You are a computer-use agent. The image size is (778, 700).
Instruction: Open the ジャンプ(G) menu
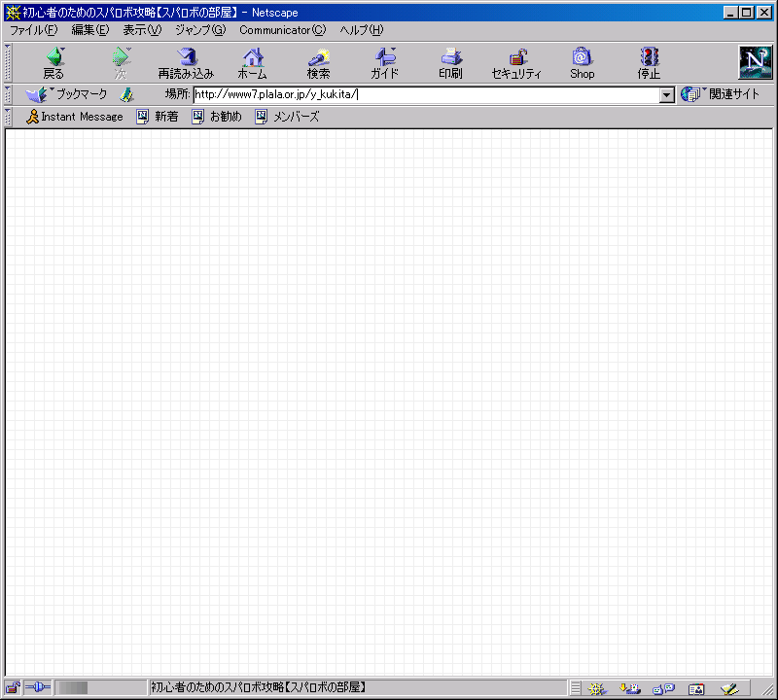click(x=200, y=30)
